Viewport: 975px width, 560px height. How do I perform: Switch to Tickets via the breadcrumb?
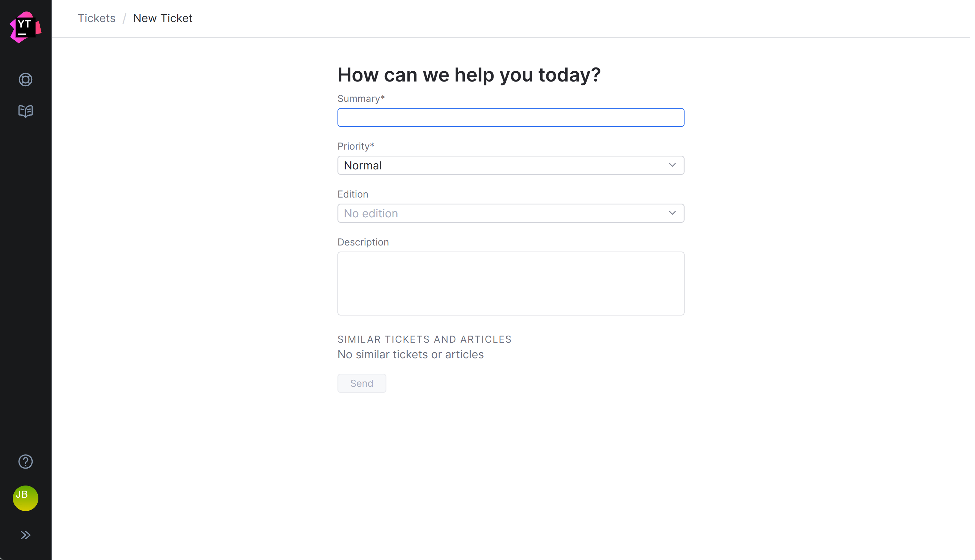96,18
